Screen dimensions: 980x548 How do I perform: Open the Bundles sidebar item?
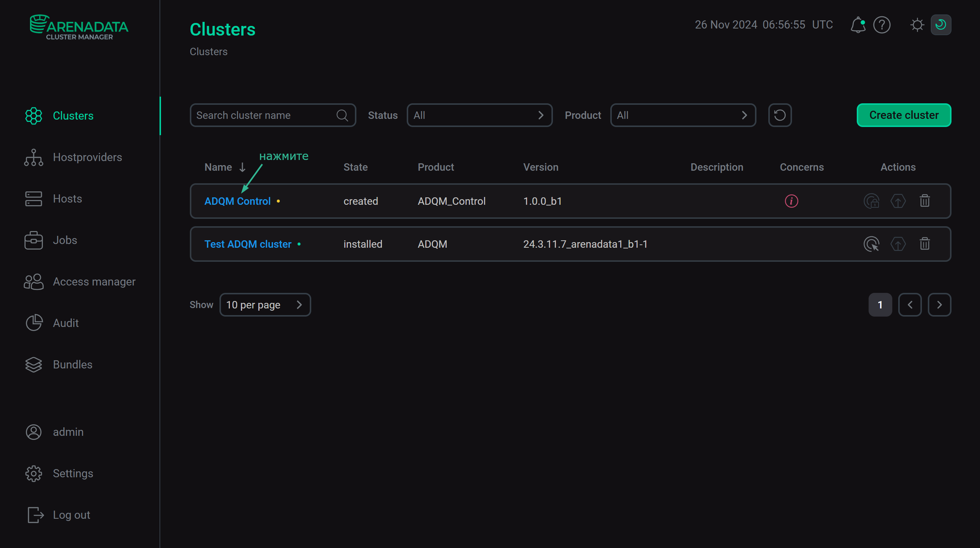[x=72, y=365]
